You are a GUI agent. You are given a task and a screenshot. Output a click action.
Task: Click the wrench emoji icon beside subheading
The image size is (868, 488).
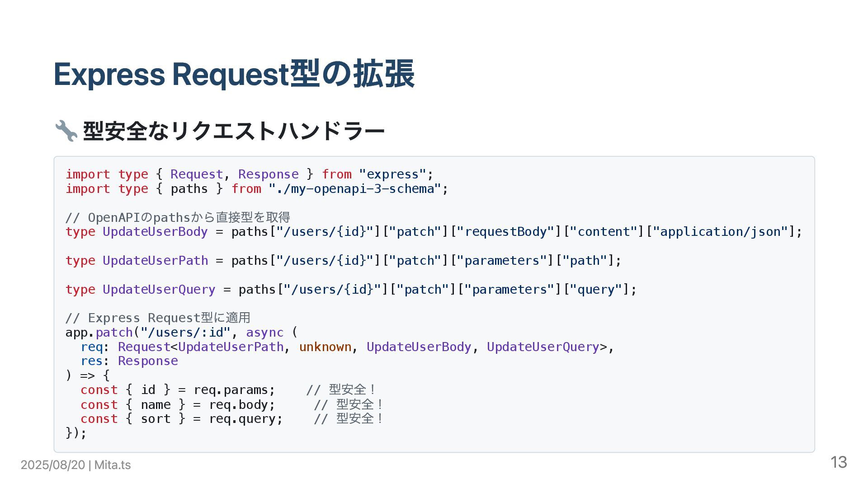[66, 131]
